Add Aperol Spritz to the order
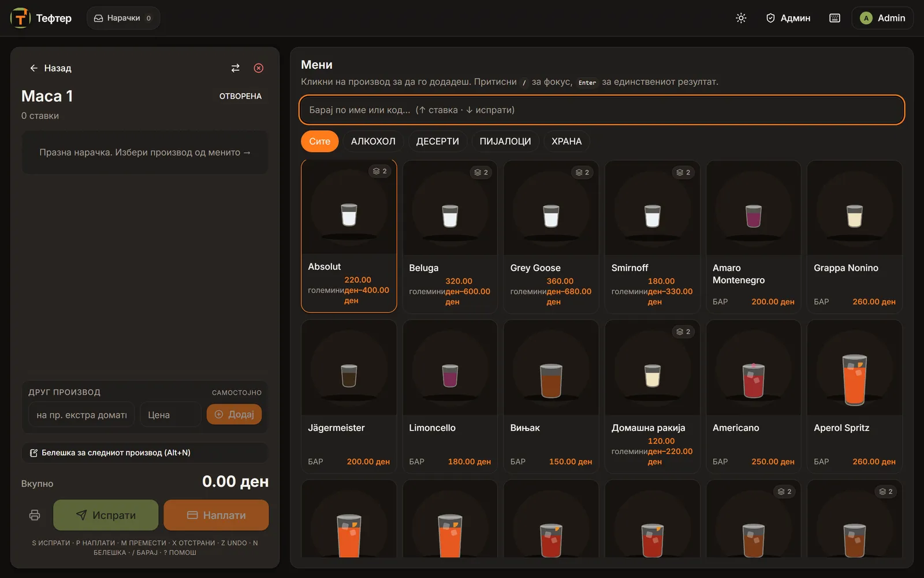 (x=855, y=397)
